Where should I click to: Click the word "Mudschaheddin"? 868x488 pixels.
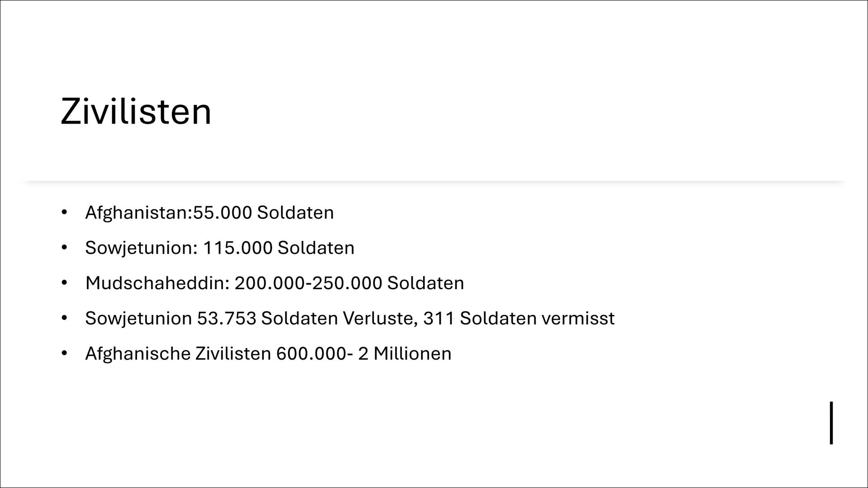click(x=157, y=283)
